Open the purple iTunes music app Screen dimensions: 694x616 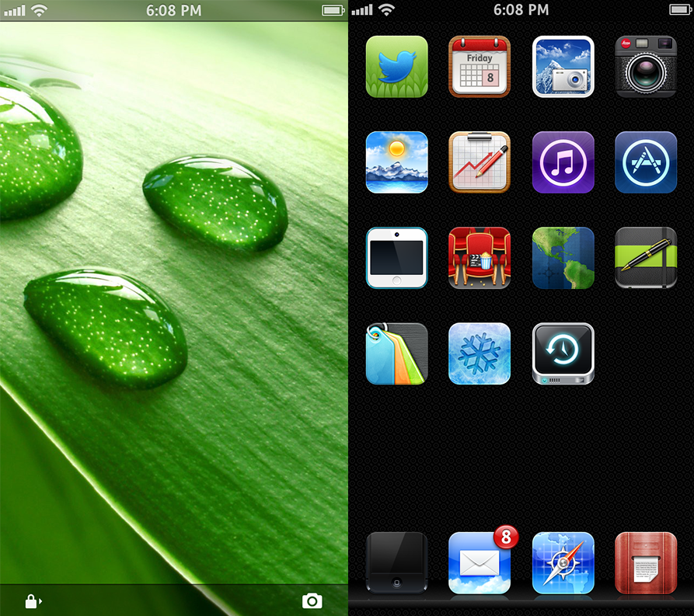click(x=563, y=162)
